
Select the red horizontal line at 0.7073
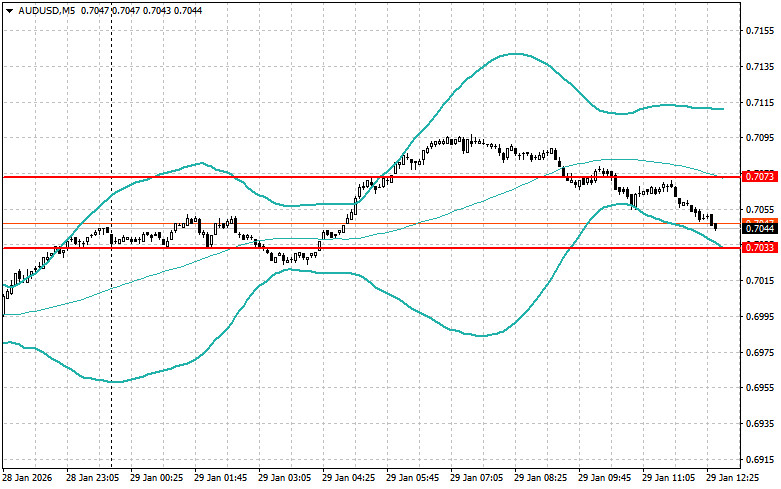tap(372, 177)
